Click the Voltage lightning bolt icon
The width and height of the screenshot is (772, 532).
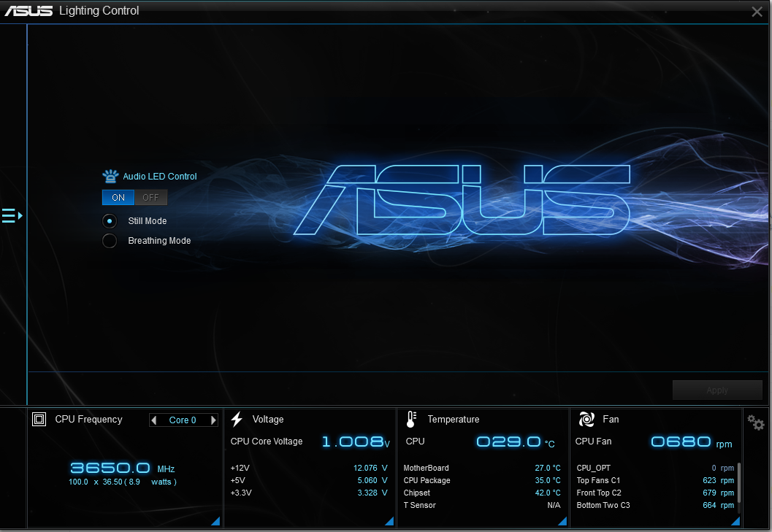[237, 420]
